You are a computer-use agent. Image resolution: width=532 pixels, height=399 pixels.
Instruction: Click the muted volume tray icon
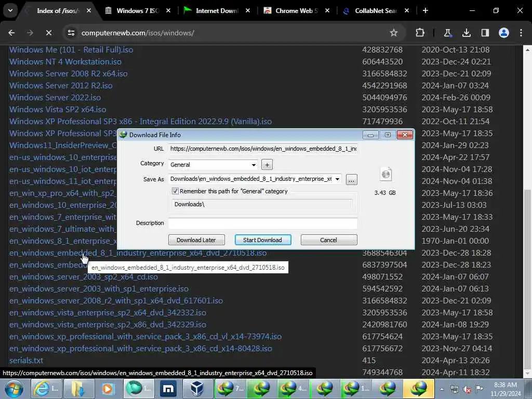[467, 389]
